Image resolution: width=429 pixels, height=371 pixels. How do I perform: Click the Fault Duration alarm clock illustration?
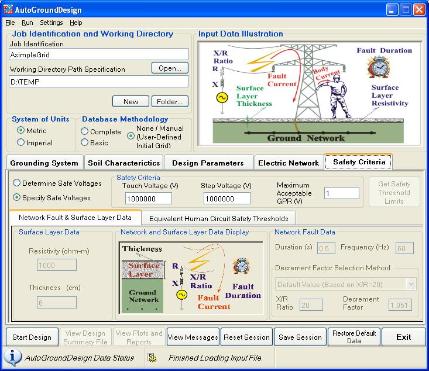378,67
